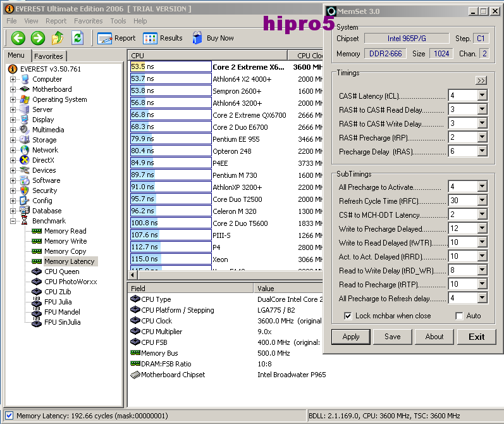504x424 pixels.
Task: Select the Display tree icon
Action: click(x=25, y=120)
